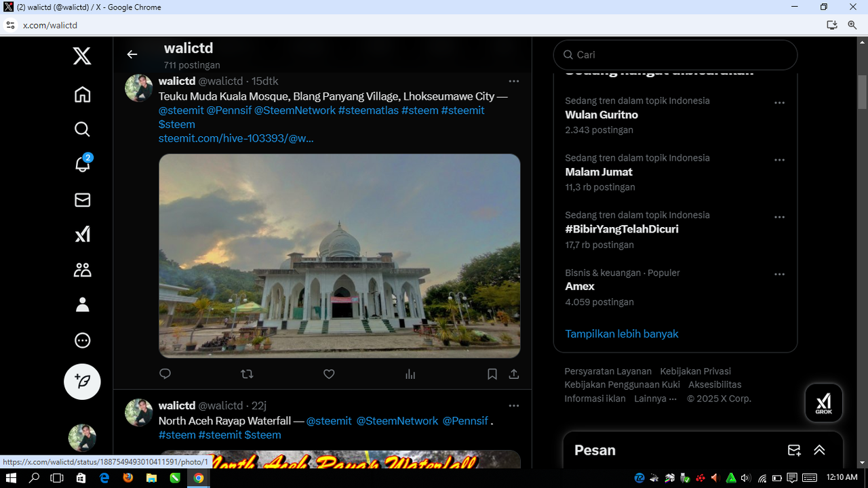Screen dimensions: 868x488
Task: Open the #BibirYangTelahDicuri trend
Action: (622, 229)
